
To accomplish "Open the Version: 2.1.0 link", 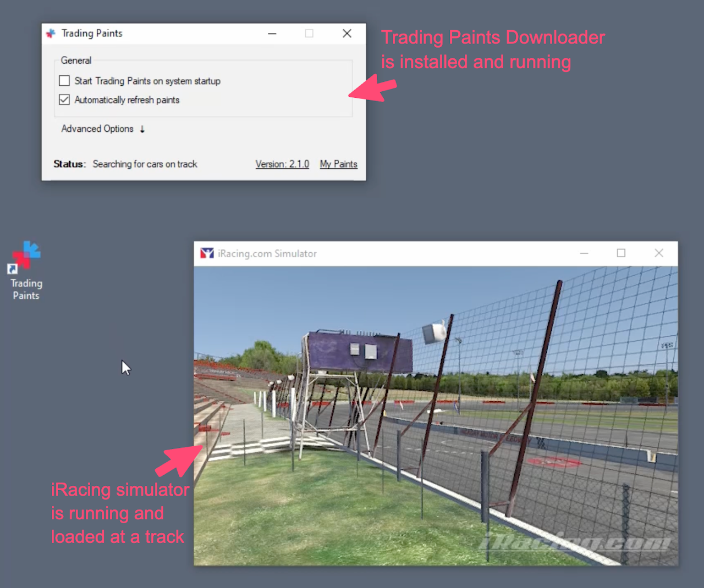I will tap(282, 164).
